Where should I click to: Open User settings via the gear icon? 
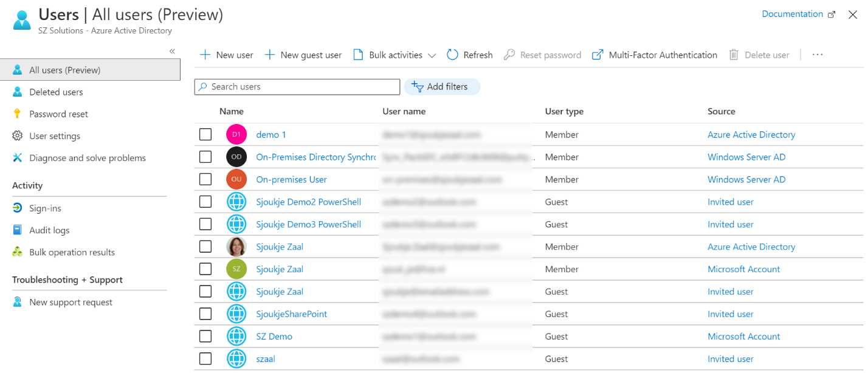[18, 135]
